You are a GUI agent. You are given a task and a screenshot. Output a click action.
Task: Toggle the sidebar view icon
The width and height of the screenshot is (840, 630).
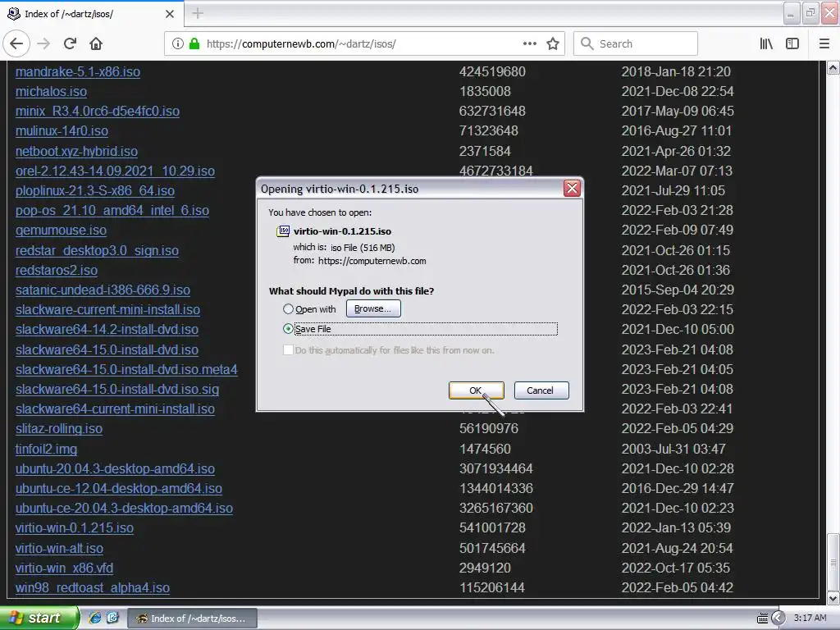click(792, 43)
